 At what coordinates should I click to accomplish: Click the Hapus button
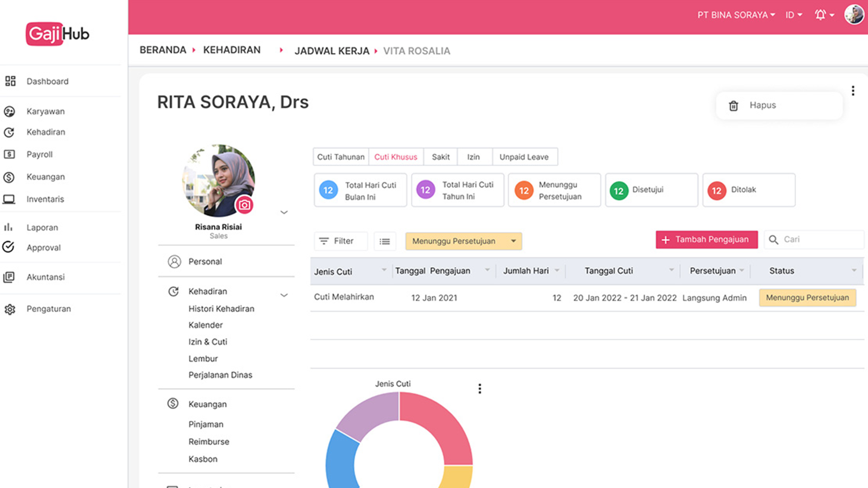(779, 105)
